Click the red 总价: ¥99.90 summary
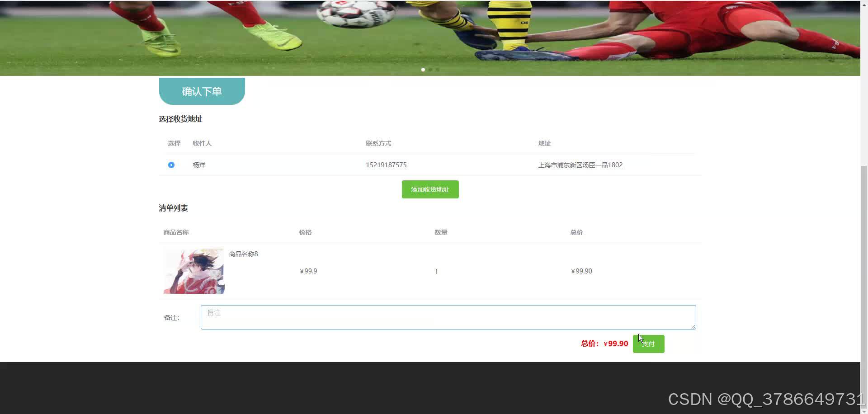Image resolution: width=868 pixels, height=414 pixels. (x=604, y=343)
